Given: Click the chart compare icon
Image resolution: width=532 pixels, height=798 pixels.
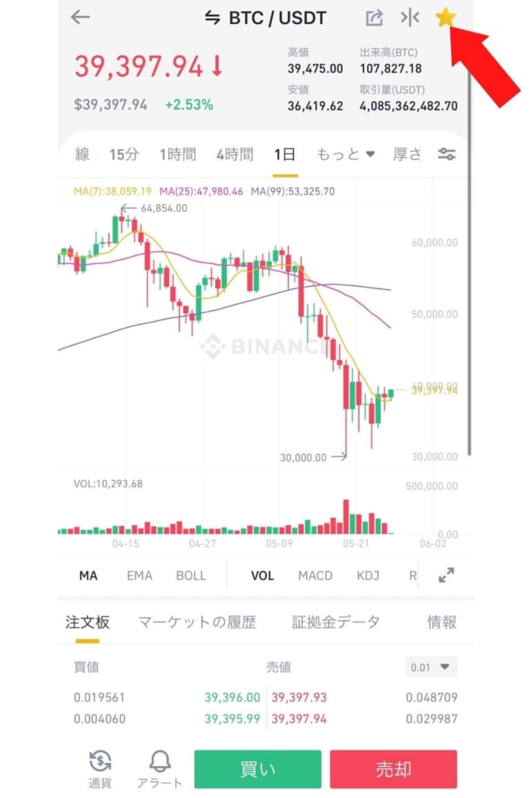Looking at the screenshot, I should click(x=410, y=18).
